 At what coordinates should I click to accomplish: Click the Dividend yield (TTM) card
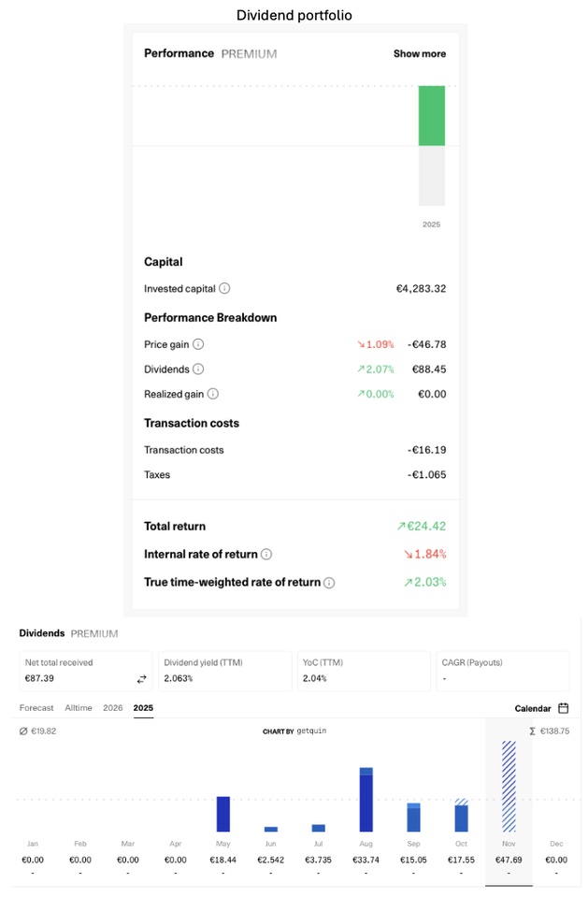tap(223, 671)
